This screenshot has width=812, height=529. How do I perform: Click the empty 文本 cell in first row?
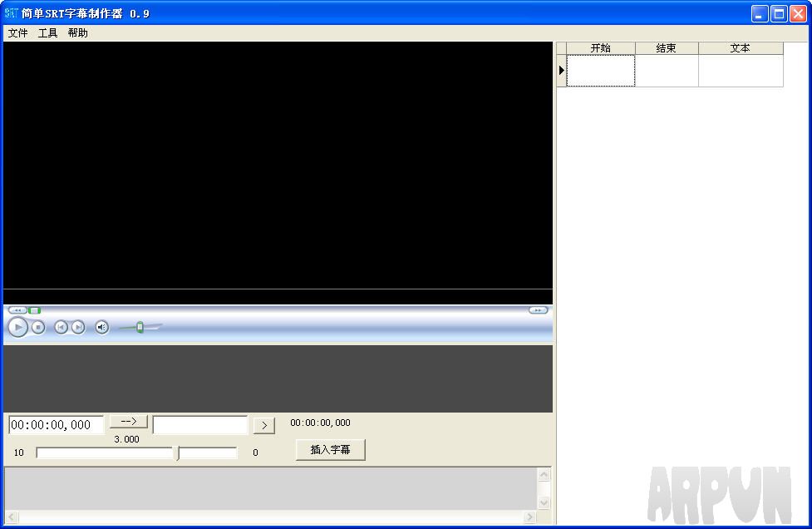pos(741,71)
